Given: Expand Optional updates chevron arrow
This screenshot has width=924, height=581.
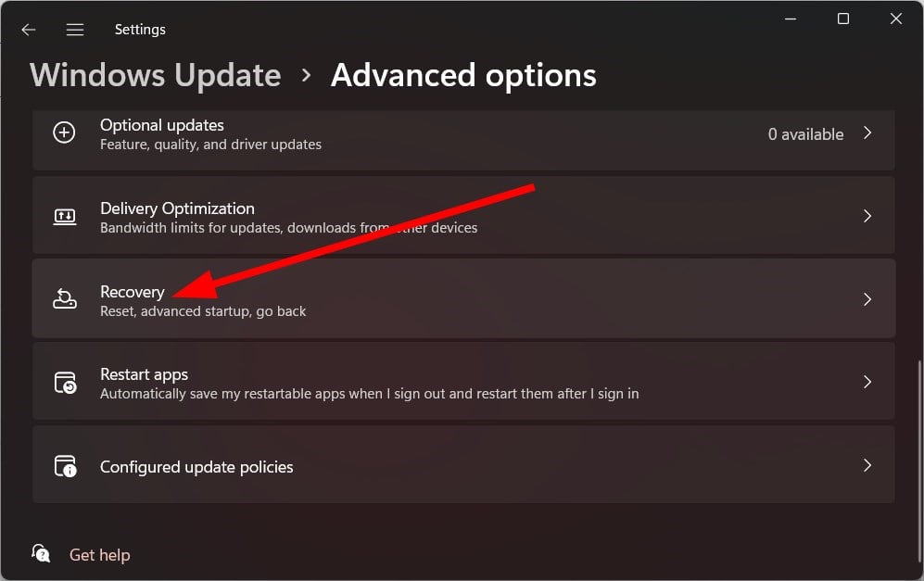Looking at the screenshot, I should pyautogui.click(x=867, y=133).
